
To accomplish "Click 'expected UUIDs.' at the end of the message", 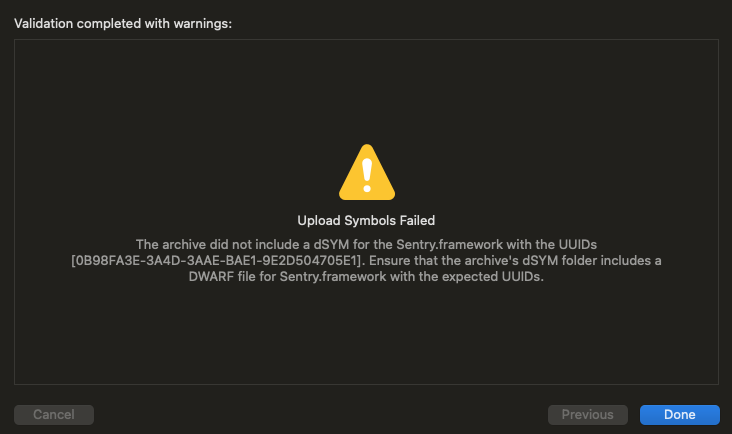I will coord(493,277).
